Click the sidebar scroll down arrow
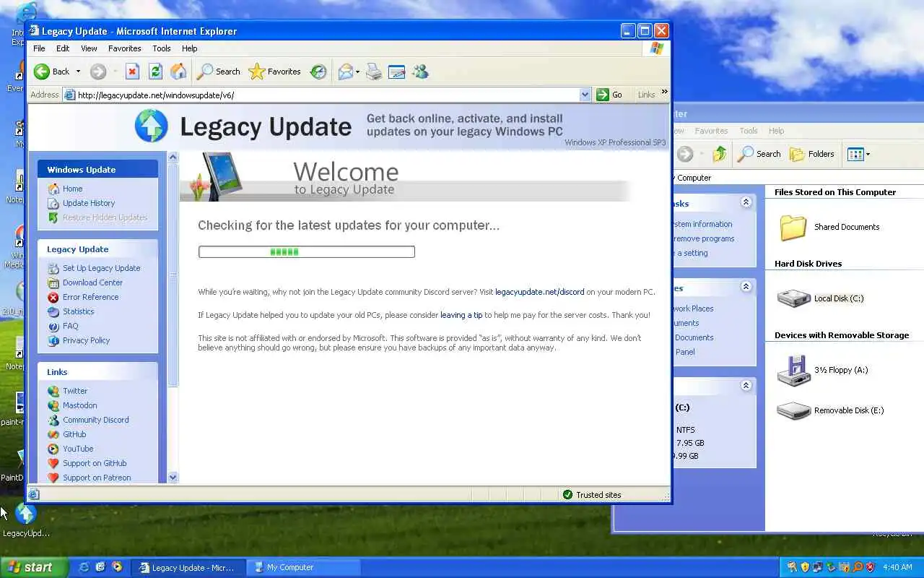 pos(173,477)
